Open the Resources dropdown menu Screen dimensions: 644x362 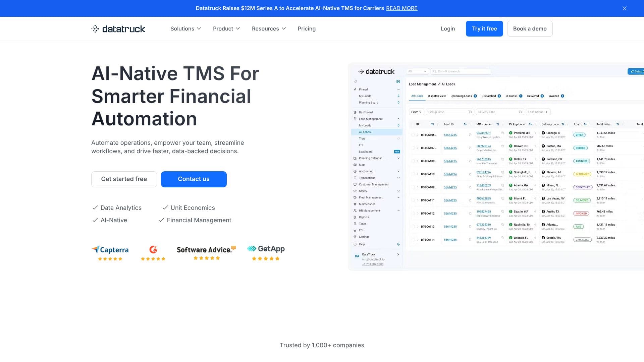click(269, 28)
